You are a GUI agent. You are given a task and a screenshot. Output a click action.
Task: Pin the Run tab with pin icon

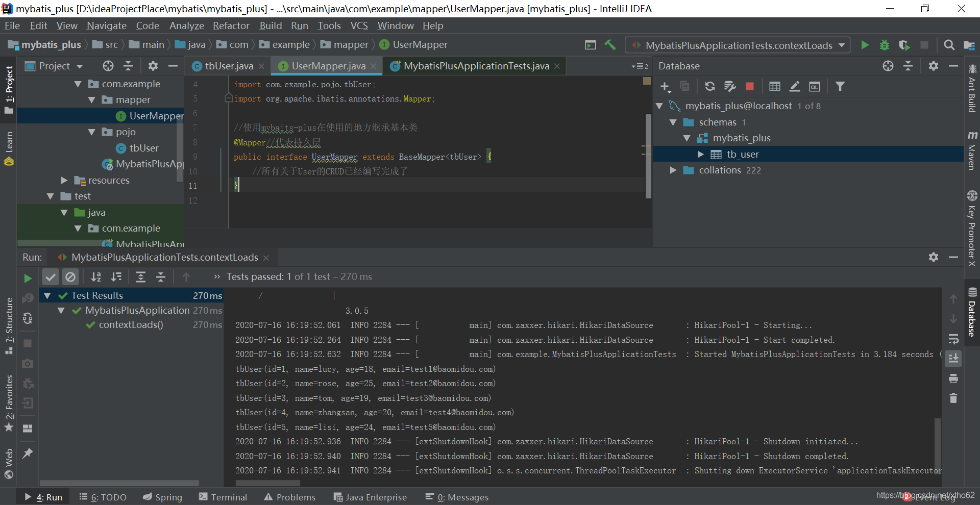(x=28, y=453)
